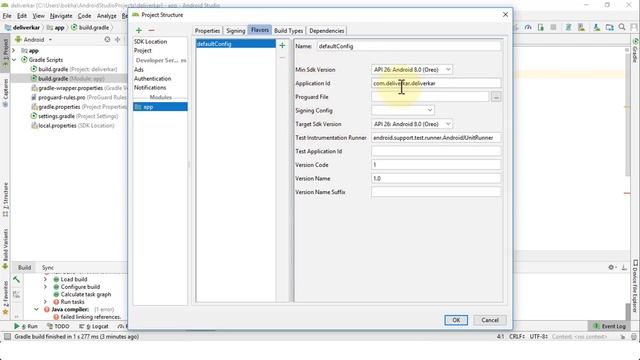
Task: Click the Version Code field
Action: point(436,165)
